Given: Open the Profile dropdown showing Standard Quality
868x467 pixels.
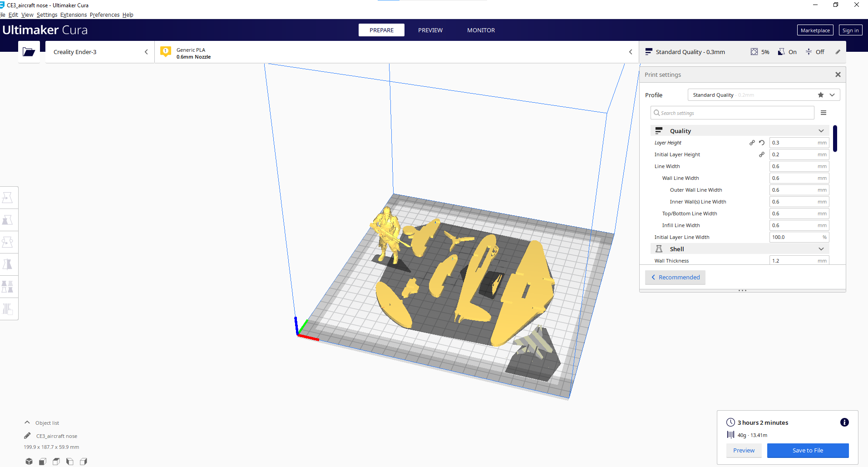Looking at the screenshot, I should 764,95.
